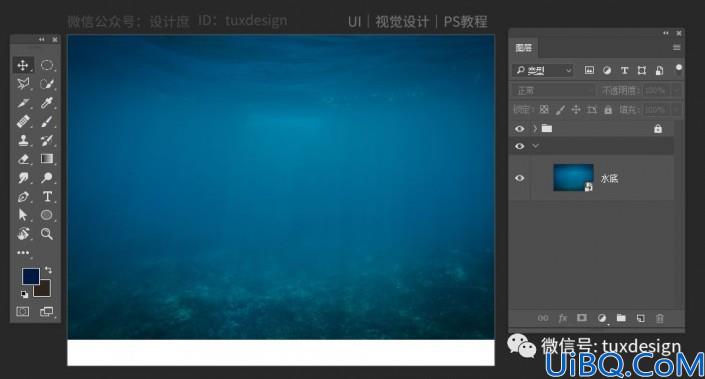Open the foreground color swatch
This screenshot has width=705, height=379.
point(31,276)
